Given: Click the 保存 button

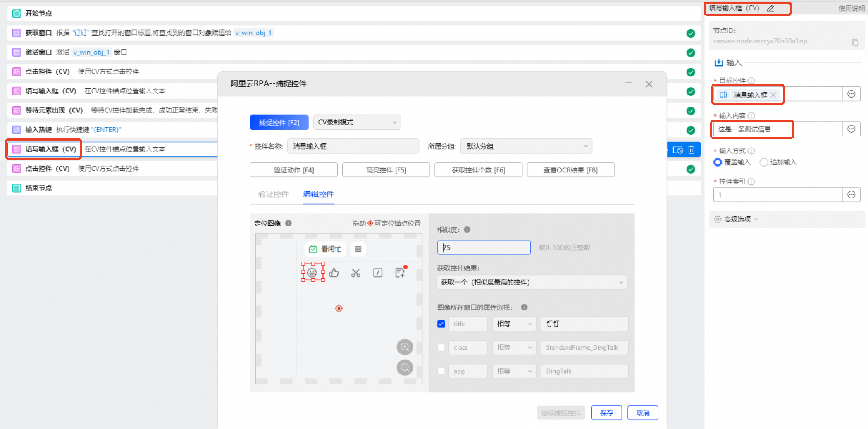Looking at the screenshot, I should [606, 413].
